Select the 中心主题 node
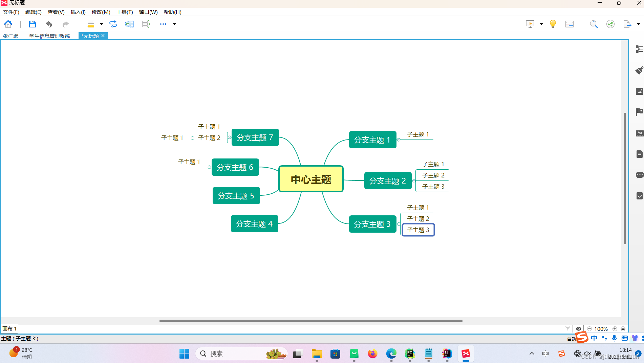644x363 pixels. tap(311, 179)
